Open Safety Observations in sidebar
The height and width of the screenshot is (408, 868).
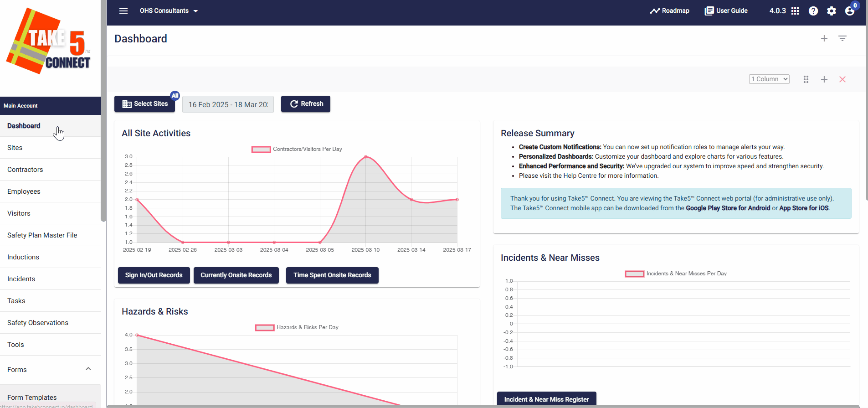coord(50,323)
